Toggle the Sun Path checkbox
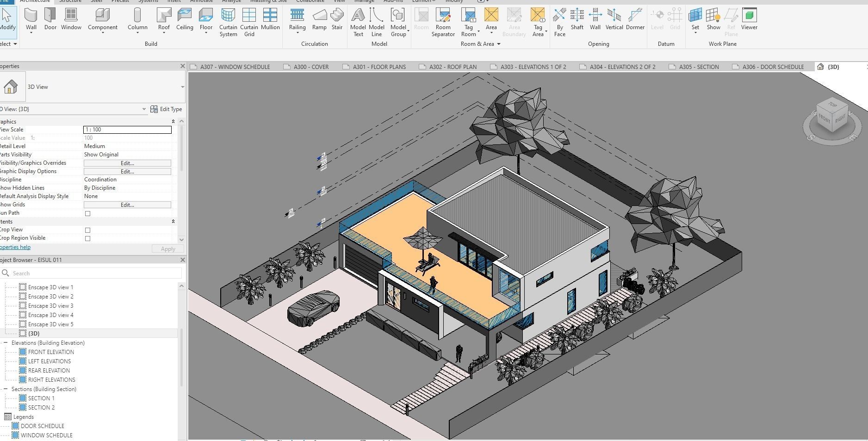Image resolution: width=868 pixels, height=441 pixels. tap(87, 213)
